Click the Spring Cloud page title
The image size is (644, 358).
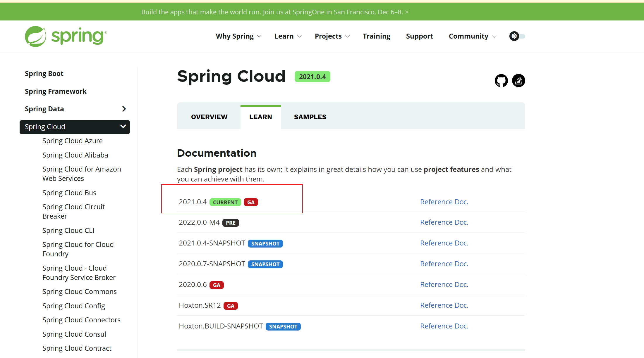point(231,77)
